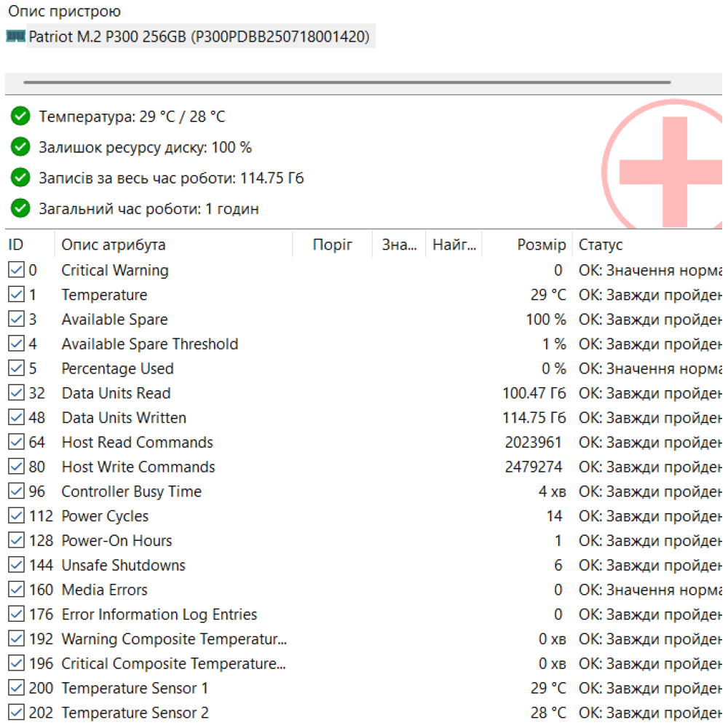Uncheck the Critical Warning attribute checkbox
This screenshot has width=728, height=728.
click(16, 270)
